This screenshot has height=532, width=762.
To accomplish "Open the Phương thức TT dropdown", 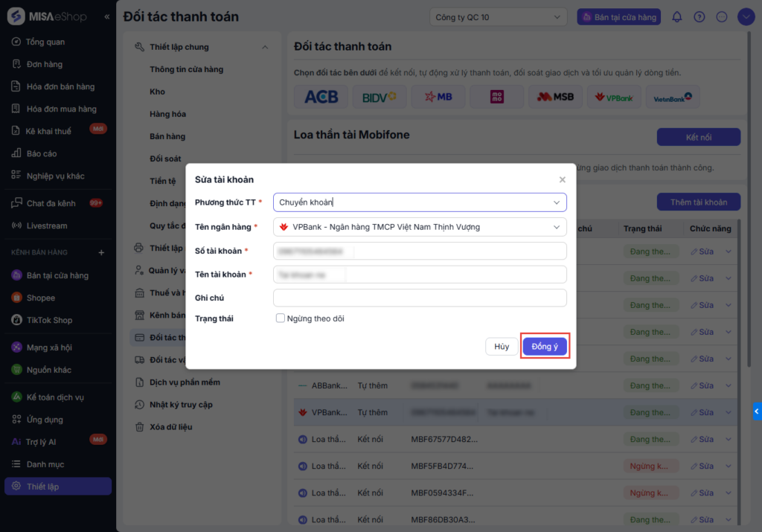I will click(x=420, y=202).
